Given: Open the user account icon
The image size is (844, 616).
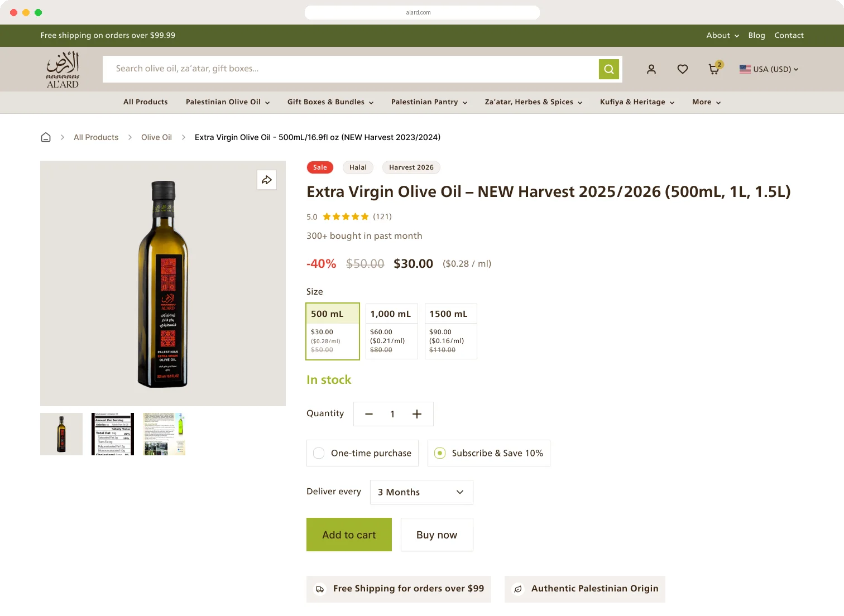Looking at the screenshot, I should (x=651, y=69).
